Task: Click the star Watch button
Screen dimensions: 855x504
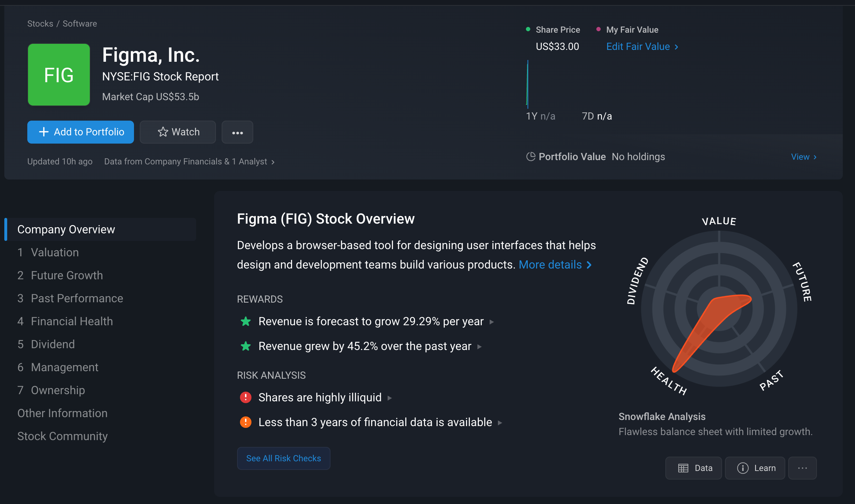Action: [x=178, y=132]
